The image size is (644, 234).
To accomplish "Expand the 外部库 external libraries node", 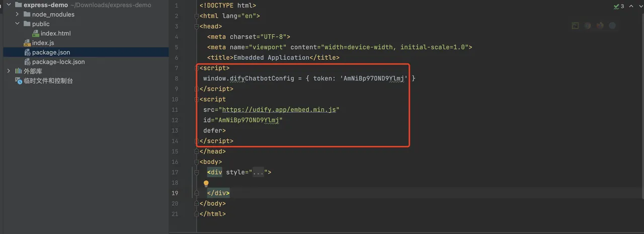I will [9, 71].
